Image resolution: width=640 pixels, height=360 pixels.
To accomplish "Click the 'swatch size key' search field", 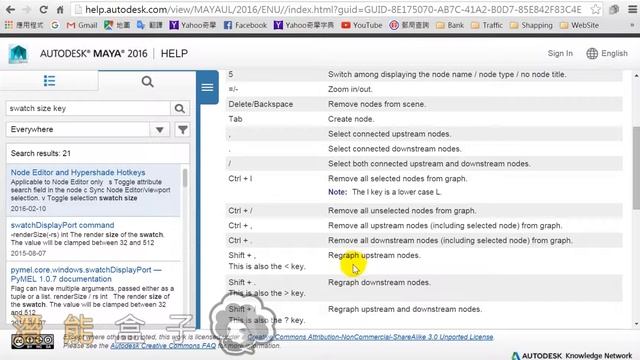I will pos(88,109).
